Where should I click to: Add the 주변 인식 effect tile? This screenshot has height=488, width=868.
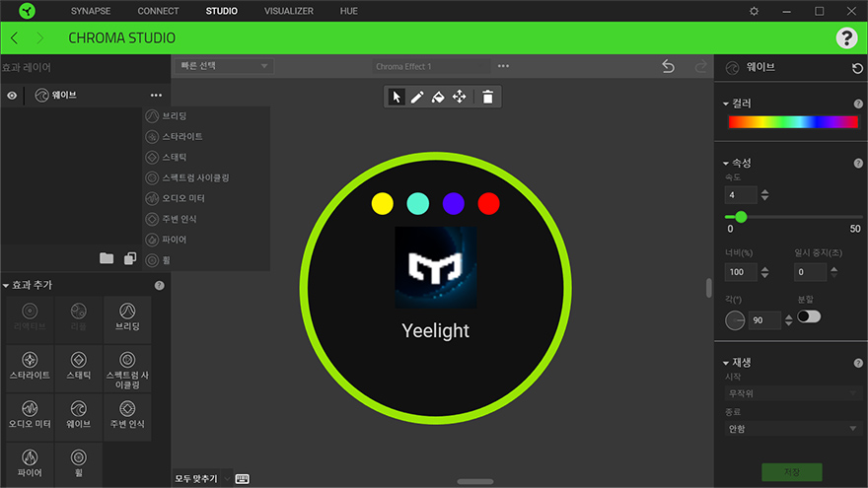[127, 416]
